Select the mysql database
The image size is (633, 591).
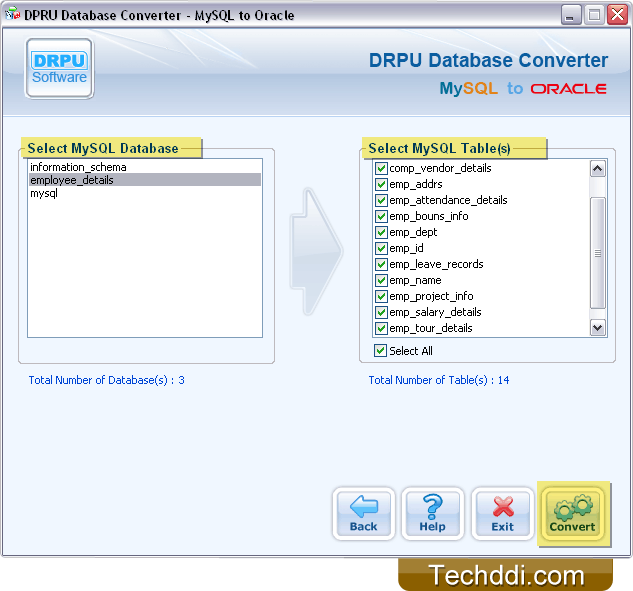(145, 193)
